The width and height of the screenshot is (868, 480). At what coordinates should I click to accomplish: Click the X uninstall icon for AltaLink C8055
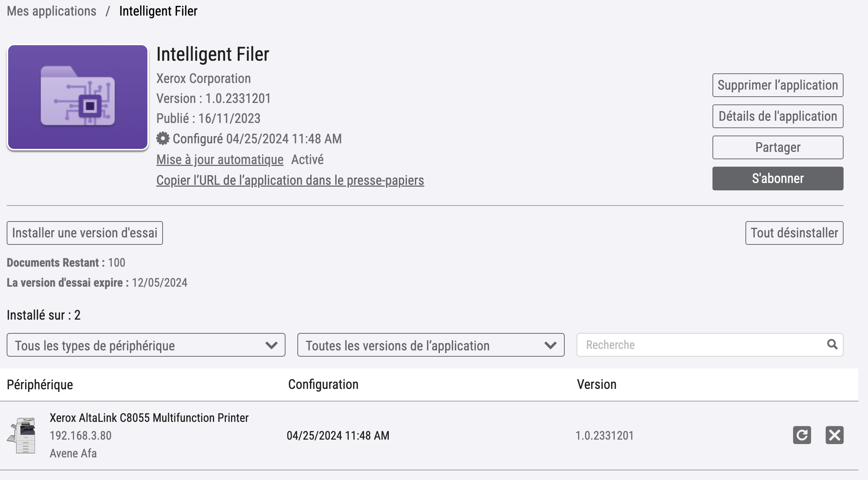[x=834, y=435]
